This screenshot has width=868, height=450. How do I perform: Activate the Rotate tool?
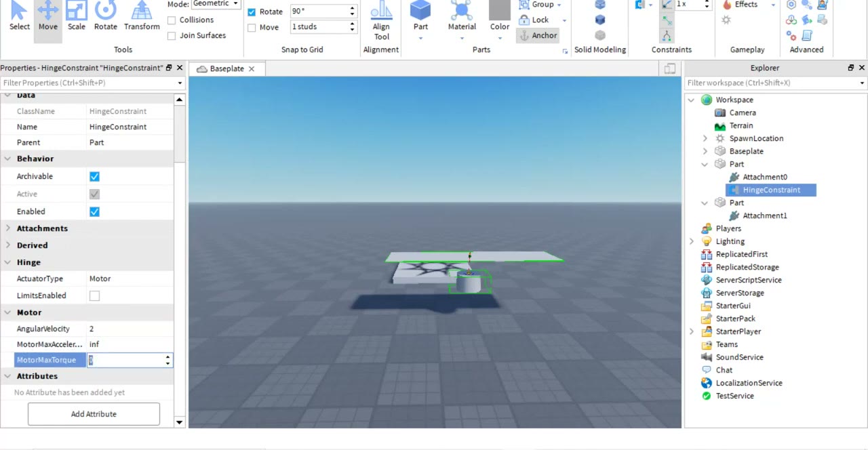(x=105, y=16)
